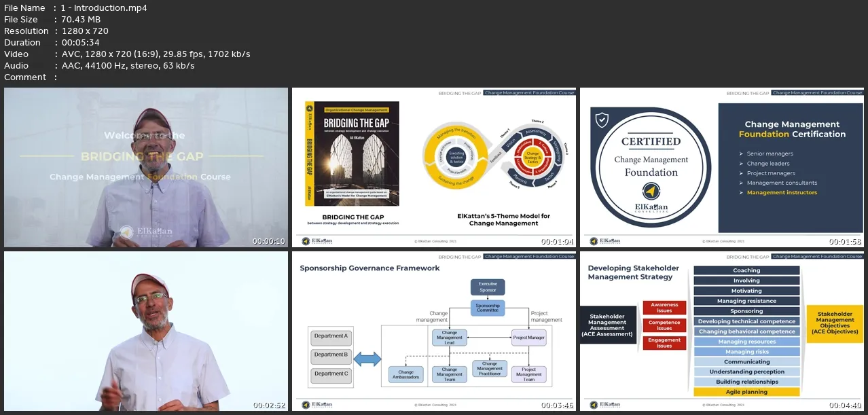Click the Audio info line 'AAC, 44100 Hz'
The image size is (868, 415).
click(x=128, y=66)
